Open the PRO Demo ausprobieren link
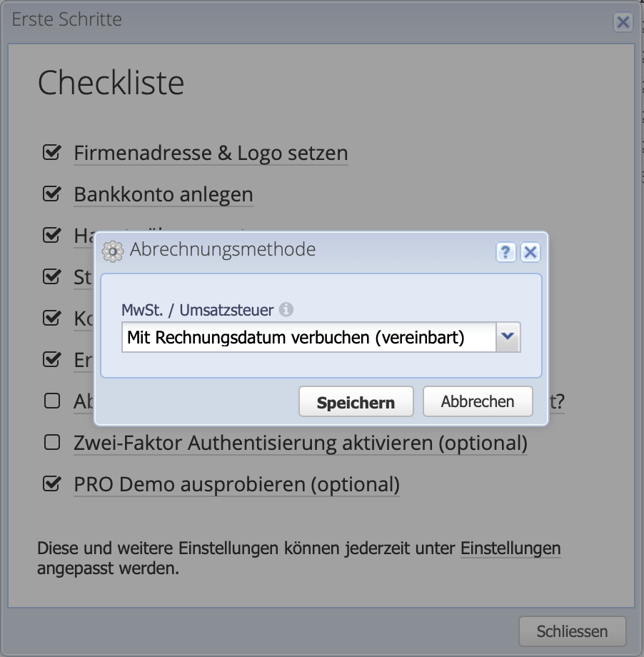644x657 pixels. [x=236, y=484]
